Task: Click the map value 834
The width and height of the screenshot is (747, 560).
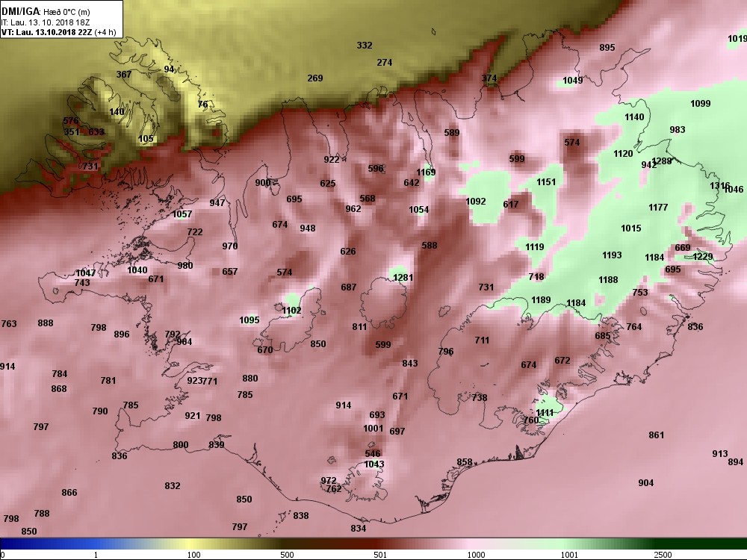Action: click(x=359, y=529)
